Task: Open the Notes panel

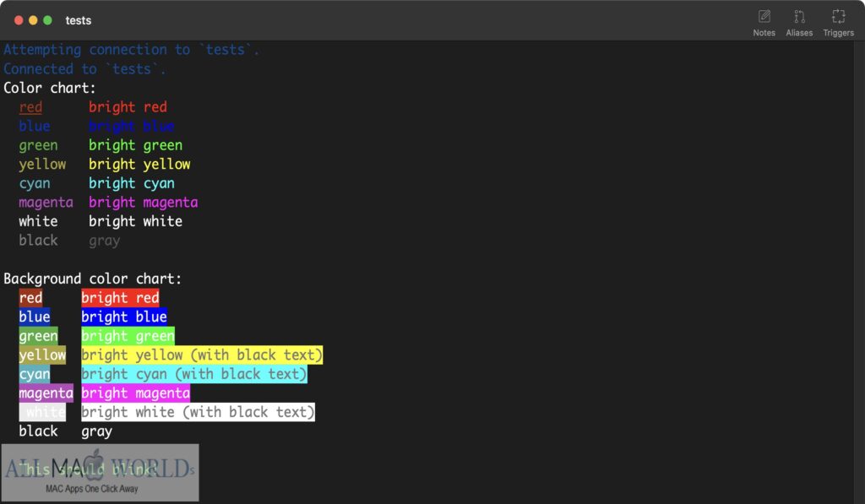Action: pos(763,21)
